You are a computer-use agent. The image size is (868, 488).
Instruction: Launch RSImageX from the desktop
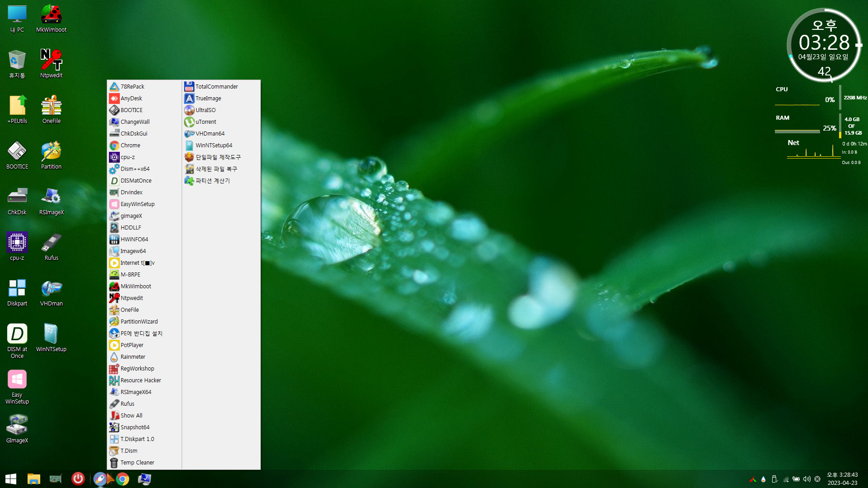(51, 201)
